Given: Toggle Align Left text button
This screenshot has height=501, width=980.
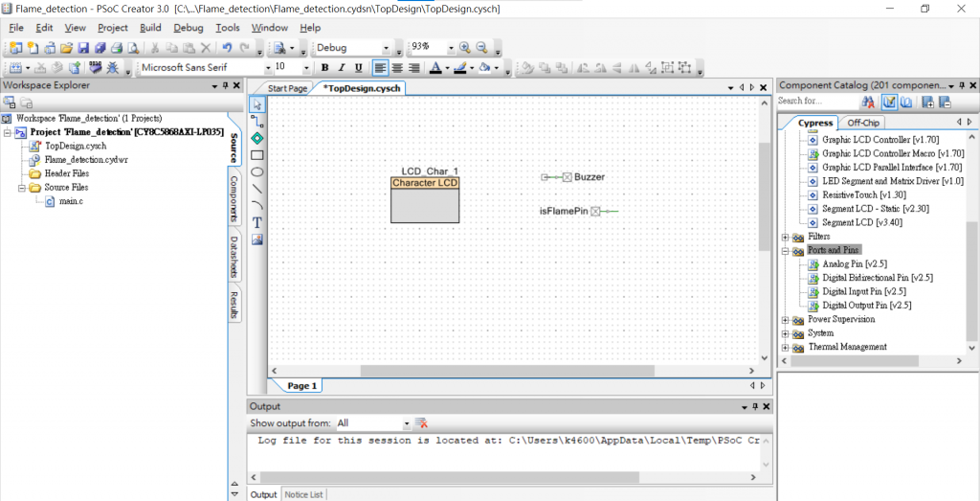Looking at the screenshot, I should [x=380, y=67].
